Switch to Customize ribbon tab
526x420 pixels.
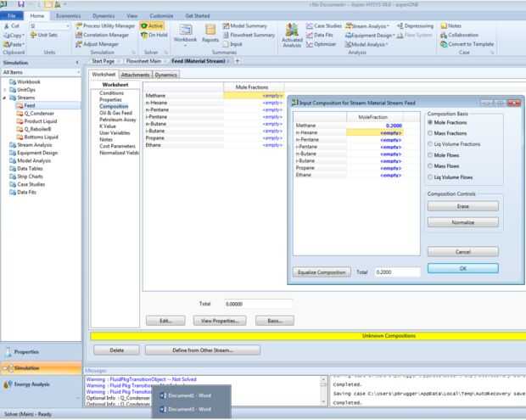161,16
